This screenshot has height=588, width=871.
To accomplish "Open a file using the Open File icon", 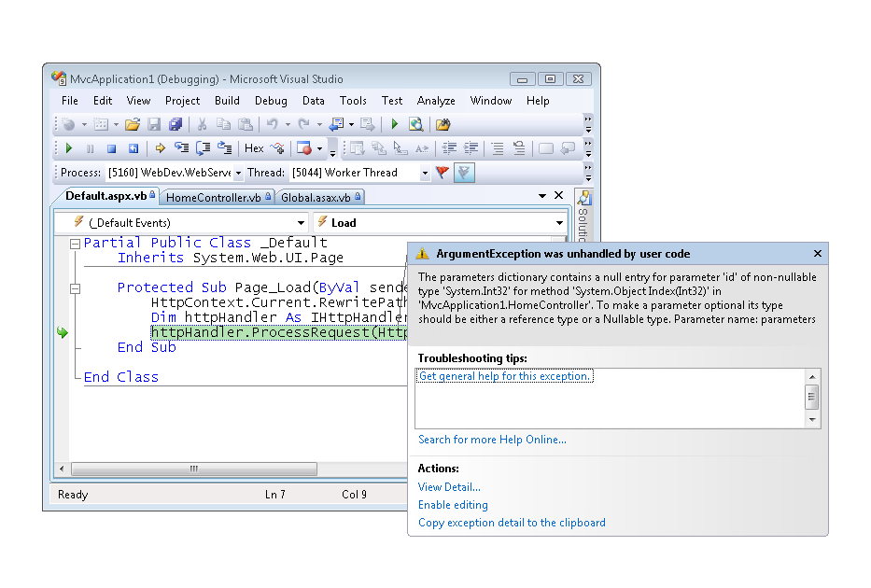I will [133, 124].
